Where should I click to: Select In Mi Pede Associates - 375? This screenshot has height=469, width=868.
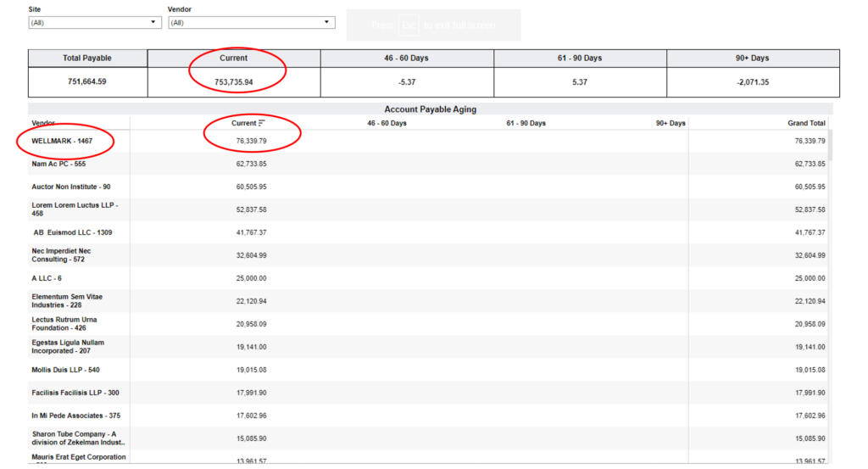(x=75, y=416)
